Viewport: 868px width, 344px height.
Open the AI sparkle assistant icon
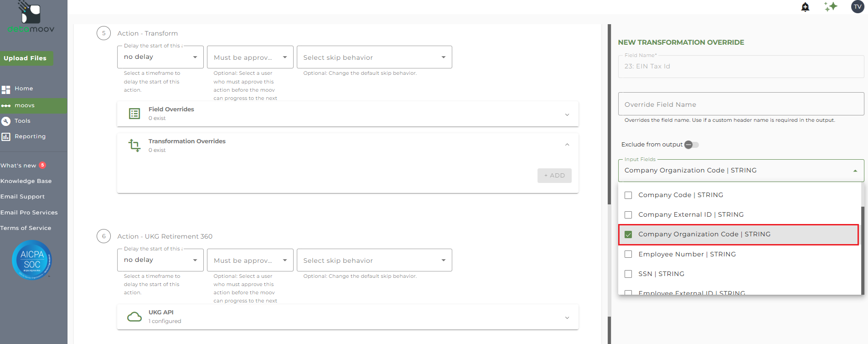[831, 7]
